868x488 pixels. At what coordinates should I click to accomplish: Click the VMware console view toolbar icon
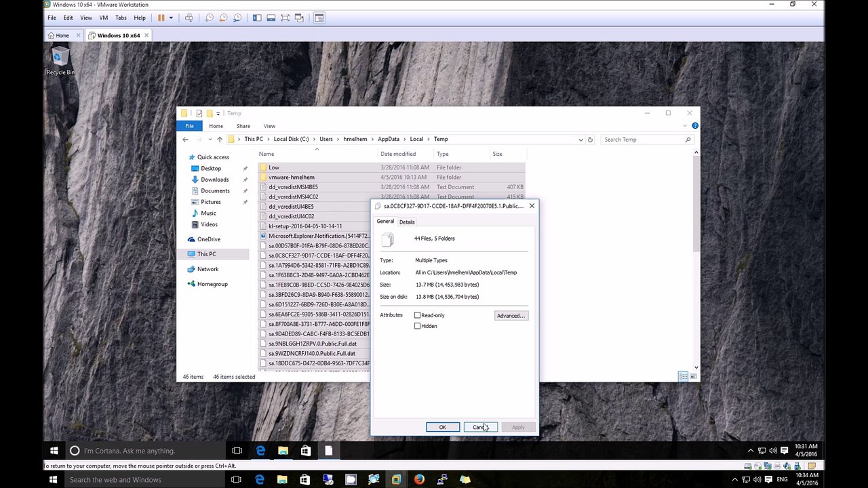click(x=319, y=18)
